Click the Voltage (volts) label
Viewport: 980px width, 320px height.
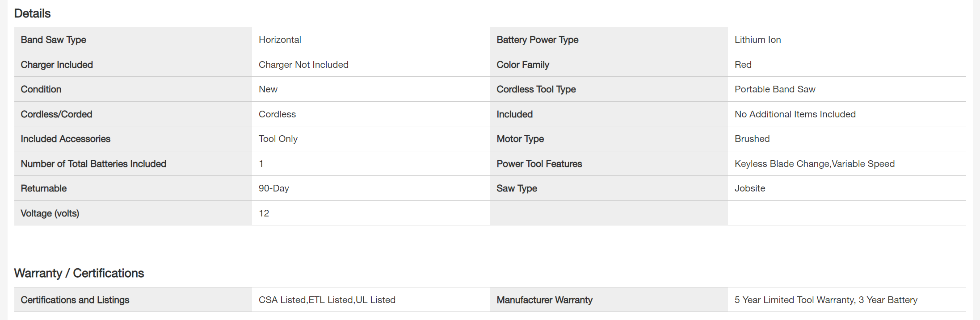pyautogui.click(x=50, y=213)
